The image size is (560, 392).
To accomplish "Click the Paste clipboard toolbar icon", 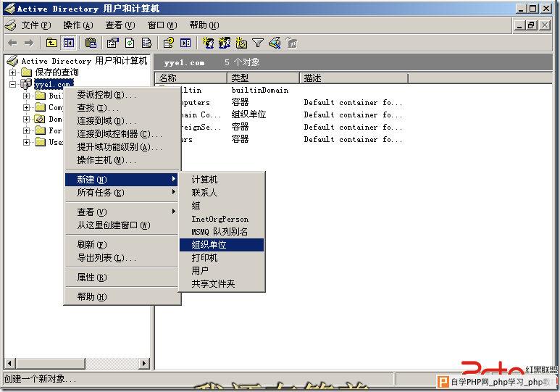I will tap(91, 43).
